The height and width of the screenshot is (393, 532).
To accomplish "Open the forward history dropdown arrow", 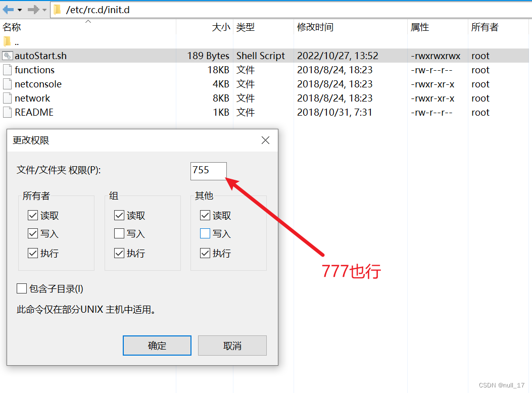I will tap(44, 10).
